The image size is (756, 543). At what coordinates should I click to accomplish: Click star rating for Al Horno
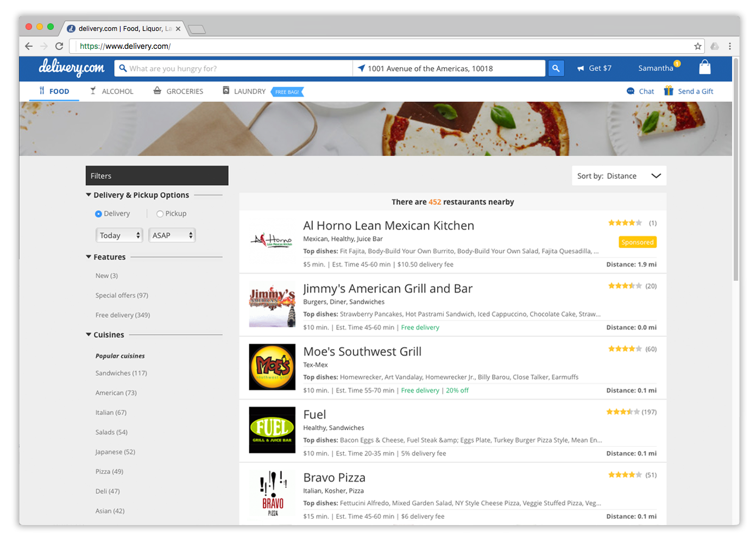[x=625, y=223]
